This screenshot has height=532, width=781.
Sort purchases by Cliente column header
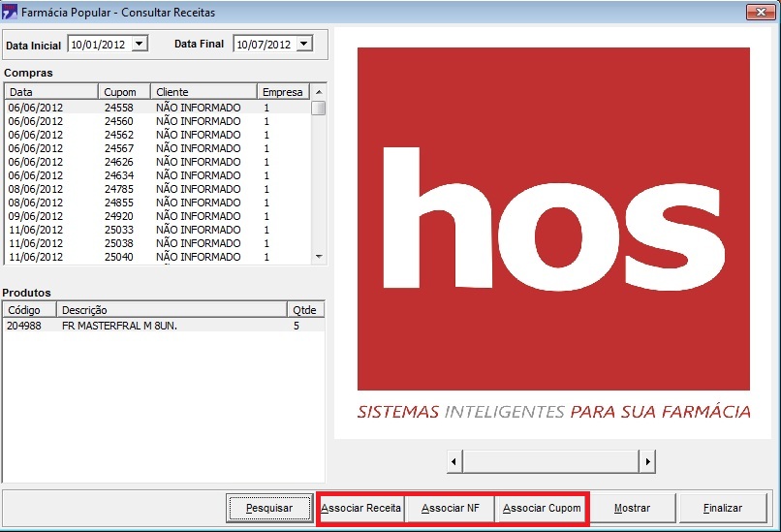pyautogui.click(x=203, y=92)
